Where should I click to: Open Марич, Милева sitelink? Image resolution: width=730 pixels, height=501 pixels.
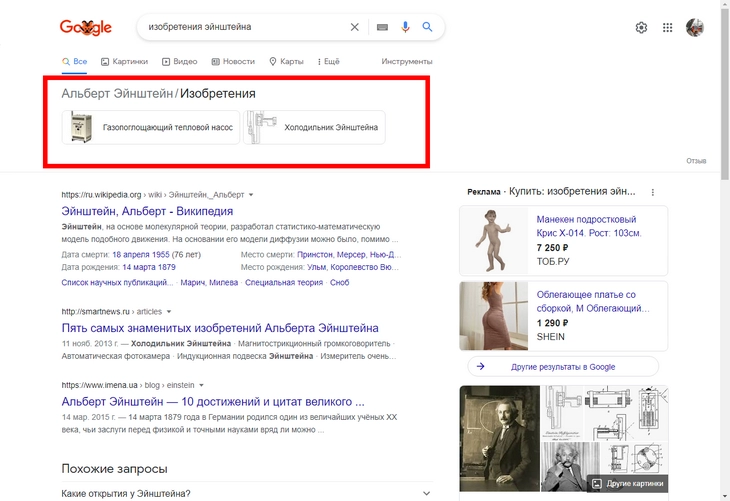click(x=209, y=283)
